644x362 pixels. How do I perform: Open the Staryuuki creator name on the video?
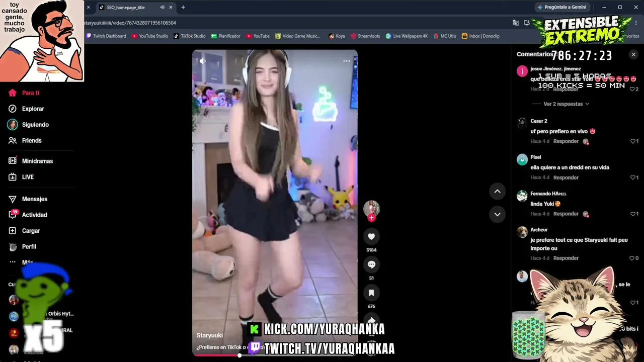(x=209, y=335)
